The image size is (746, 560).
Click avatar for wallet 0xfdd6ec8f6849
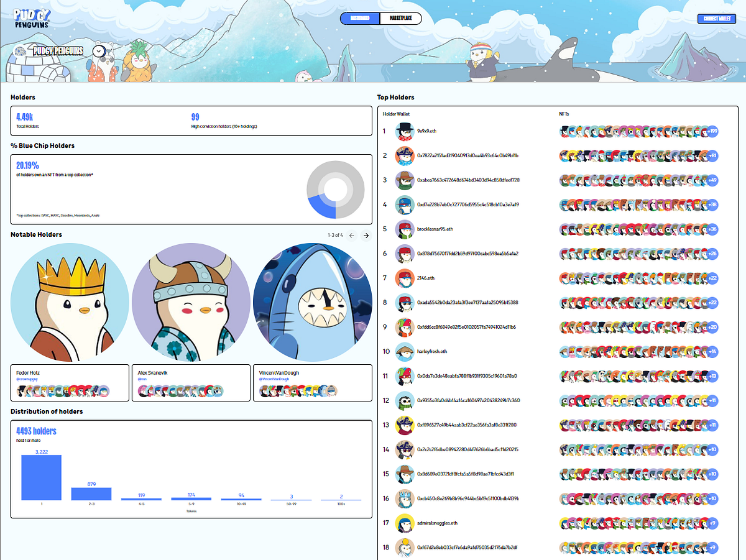pyautogui.click(x=405, y=327)
